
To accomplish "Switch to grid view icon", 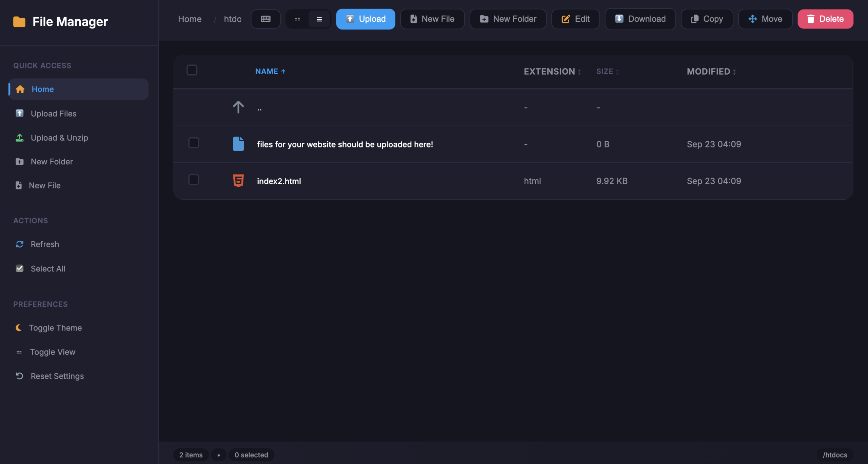I will pyautogui.click(x=297, y=19).
